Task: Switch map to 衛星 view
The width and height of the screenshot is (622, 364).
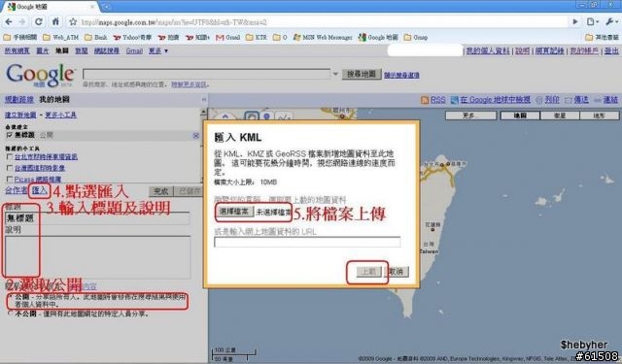Action: point(560,116)
